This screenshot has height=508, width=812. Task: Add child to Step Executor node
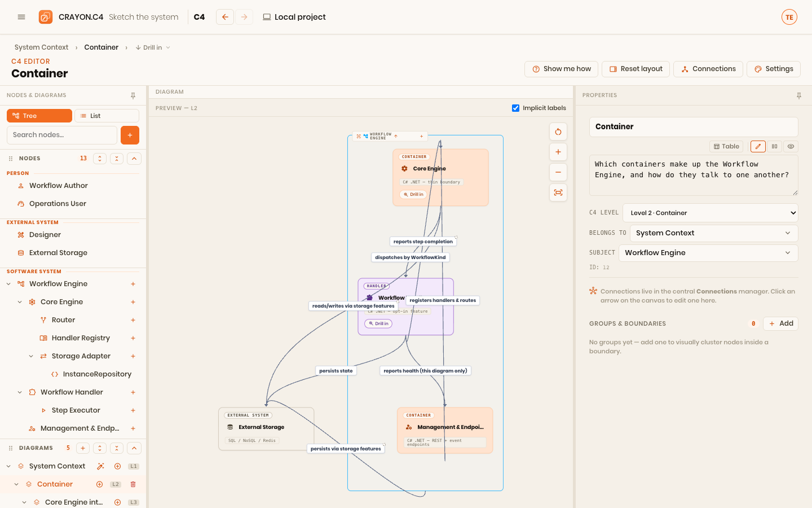133,410
